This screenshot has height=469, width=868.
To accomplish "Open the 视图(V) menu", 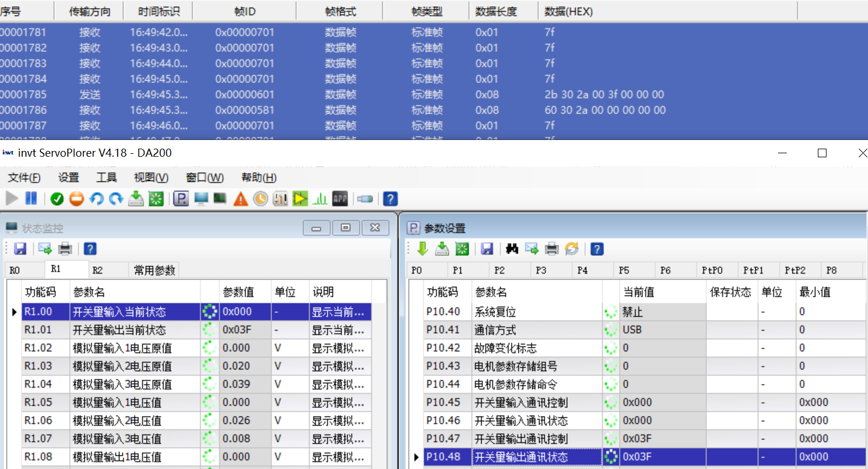I will coord(151,177).
